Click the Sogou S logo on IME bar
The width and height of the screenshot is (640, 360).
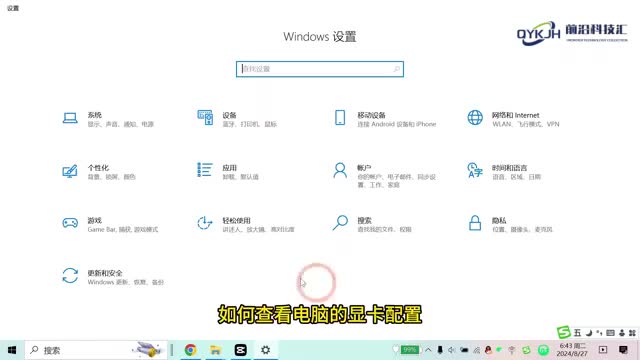coord(564,332)
